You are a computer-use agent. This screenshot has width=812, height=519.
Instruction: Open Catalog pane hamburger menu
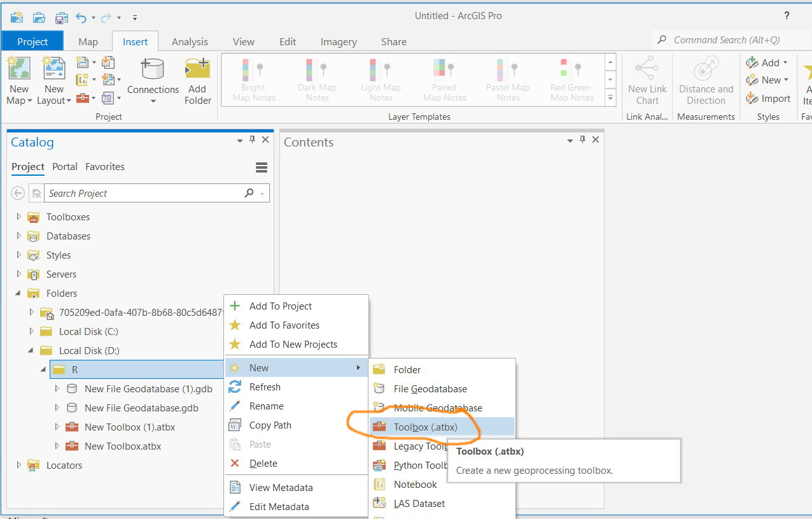(261, 167)
